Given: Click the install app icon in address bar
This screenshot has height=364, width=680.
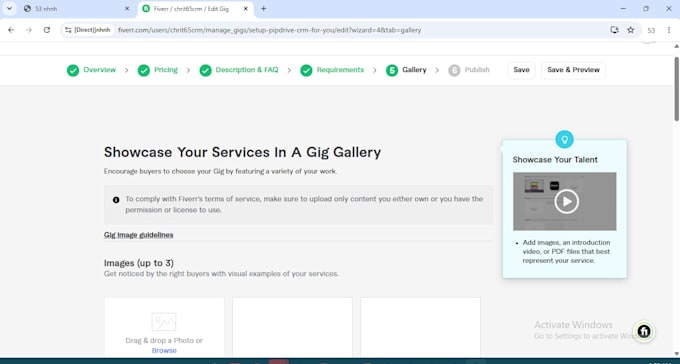Looking at the screenshot, I should [x=614, y=30].
